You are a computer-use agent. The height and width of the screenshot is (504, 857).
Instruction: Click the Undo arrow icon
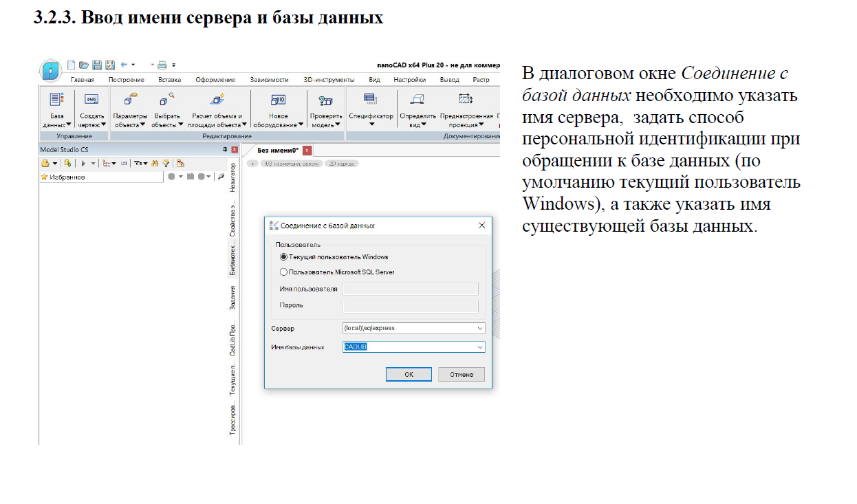tap(124, 65)
